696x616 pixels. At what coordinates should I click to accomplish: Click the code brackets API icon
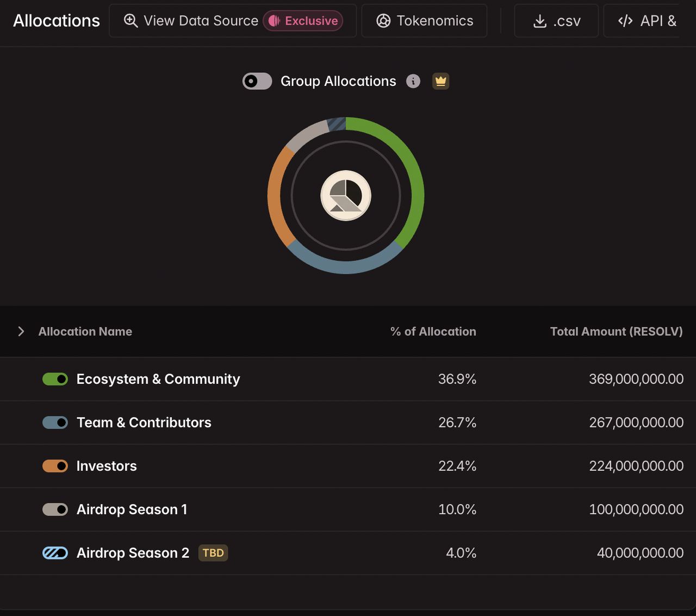pos(625,21)
